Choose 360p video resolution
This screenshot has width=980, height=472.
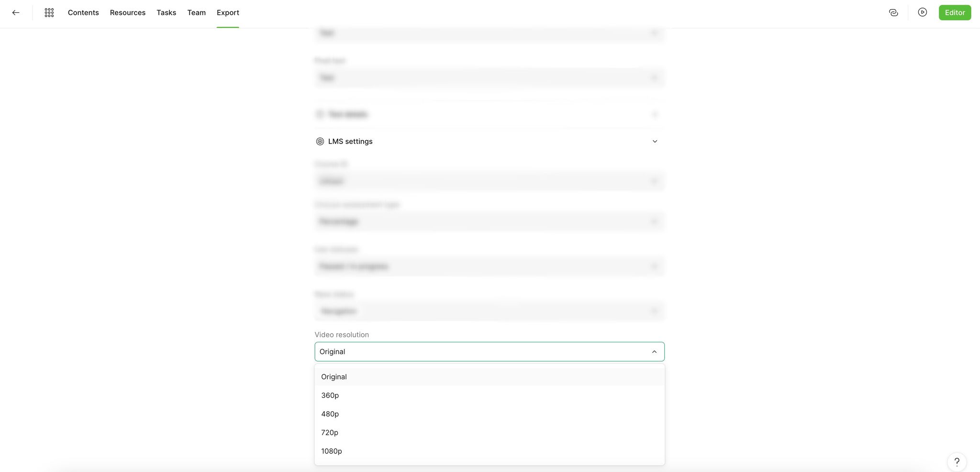tap(490, 395)
